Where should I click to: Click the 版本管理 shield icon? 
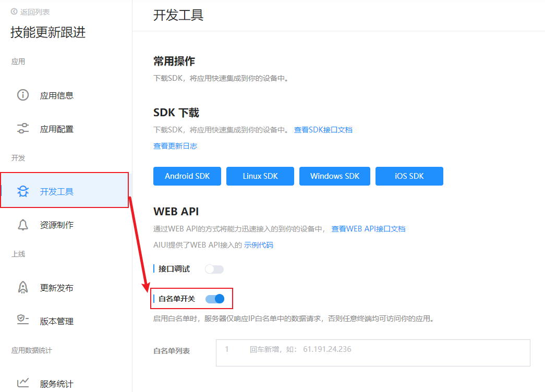[x=23, y=320]
